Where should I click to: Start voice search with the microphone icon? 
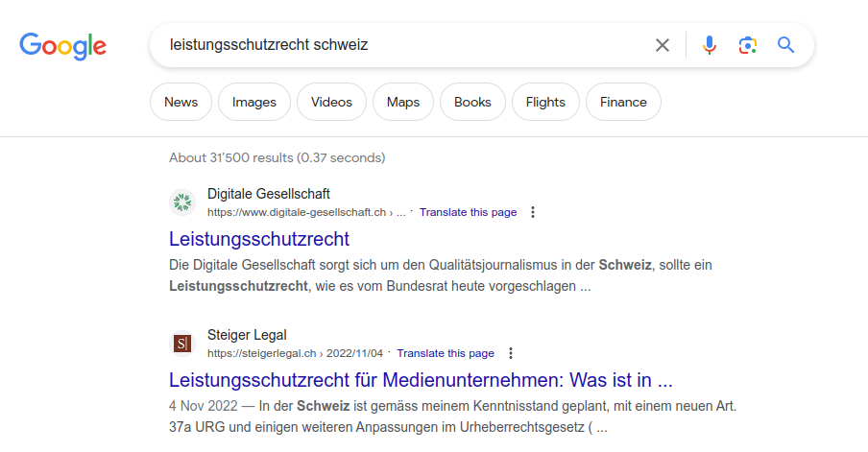(x=710, y=45)
